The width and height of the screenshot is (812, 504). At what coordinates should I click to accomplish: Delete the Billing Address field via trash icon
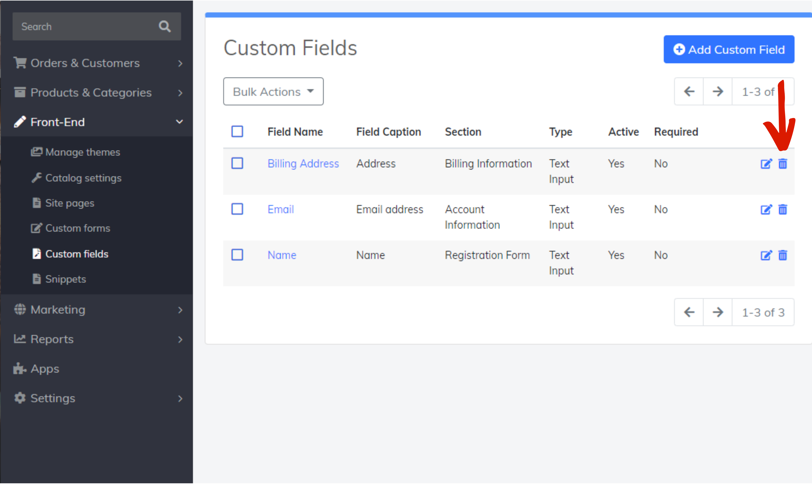click(x=783, y=164)
